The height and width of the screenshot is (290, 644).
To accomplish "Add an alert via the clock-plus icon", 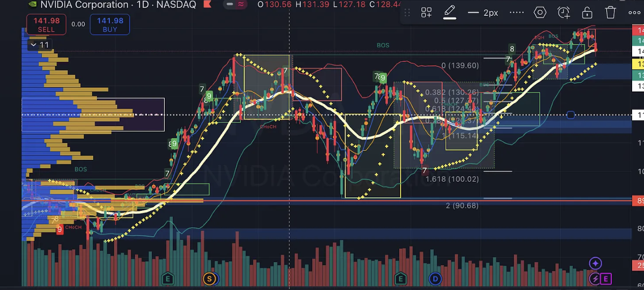I will (563, 12).
